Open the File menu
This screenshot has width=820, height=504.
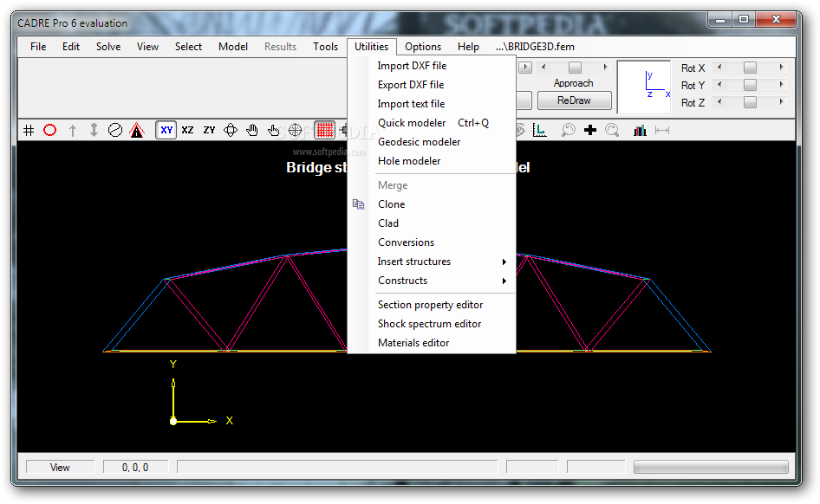[x=38, y=47]
